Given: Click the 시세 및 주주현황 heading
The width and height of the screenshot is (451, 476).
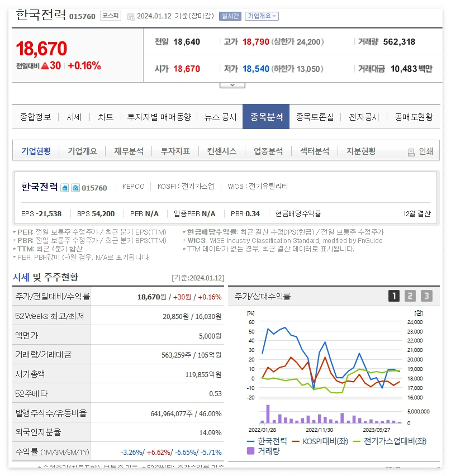Looking at the screenshot, I should 45,277.
